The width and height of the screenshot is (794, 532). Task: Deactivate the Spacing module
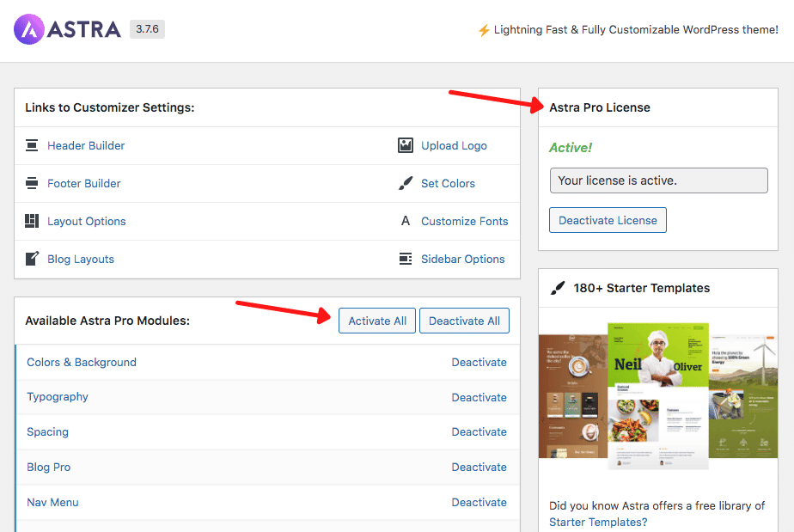[479, 431]
